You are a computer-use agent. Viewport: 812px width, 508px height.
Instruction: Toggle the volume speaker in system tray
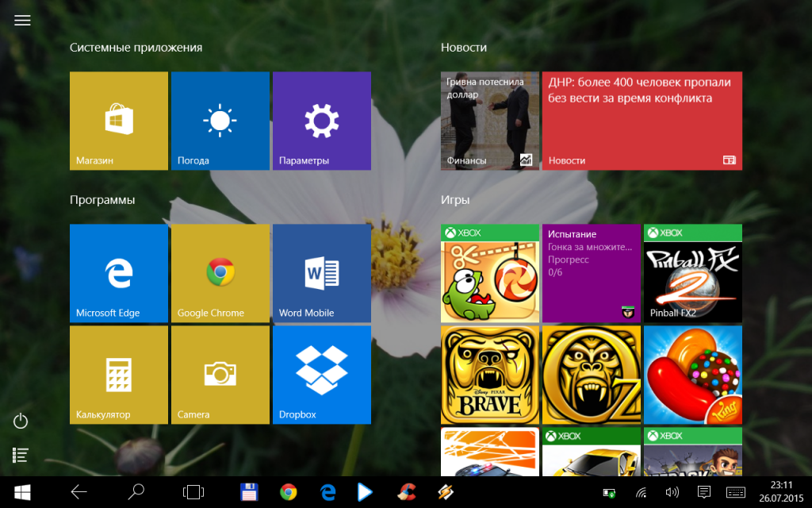coord(672,492)
